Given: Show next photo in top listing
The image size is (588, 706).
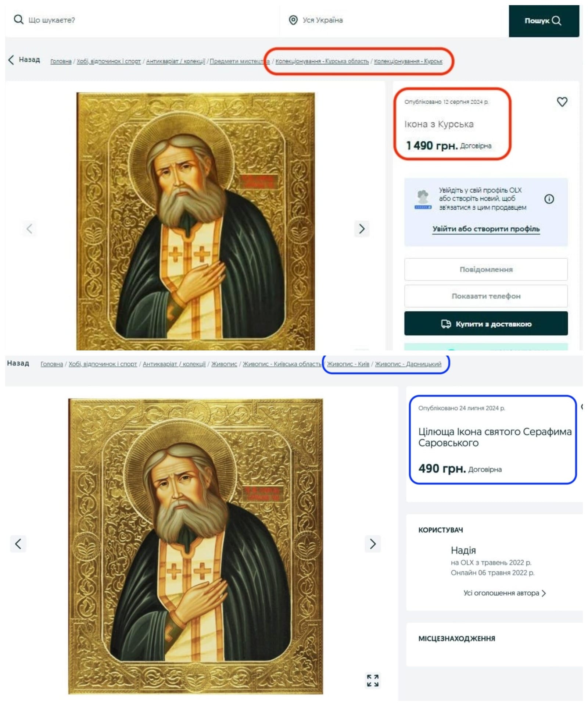Looking at the screenshot, I should 362,229.
